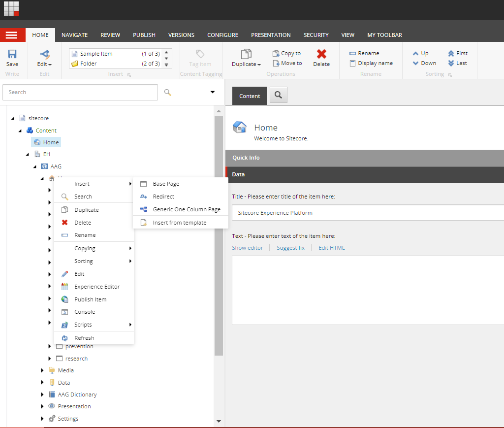Insert a Sample Item from ribbon
The width and height of the screenshot is (504, 428).
tap(116, 54)
